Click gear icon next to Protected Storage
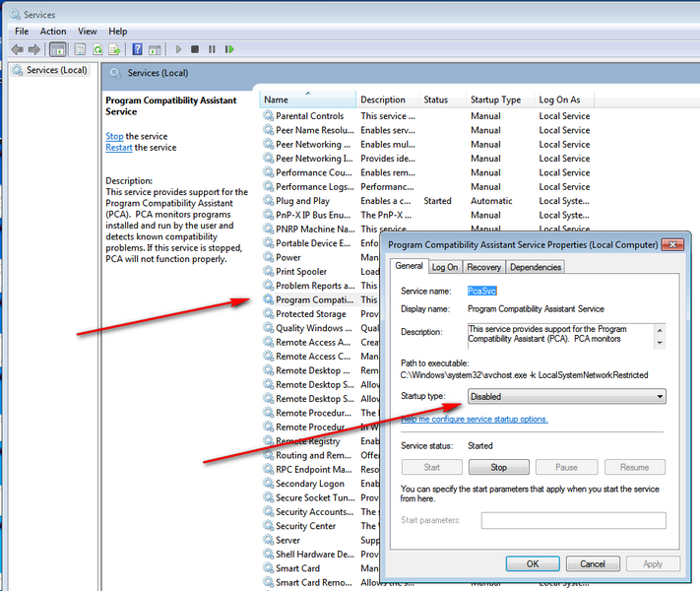 click(x=269, y=313)
